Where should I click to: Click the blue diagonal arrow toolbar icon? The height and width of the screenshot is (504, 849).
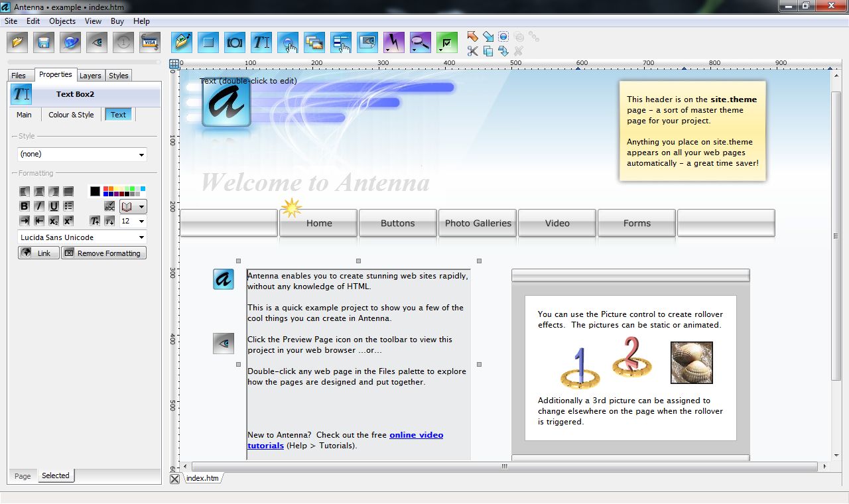[488, 36]
